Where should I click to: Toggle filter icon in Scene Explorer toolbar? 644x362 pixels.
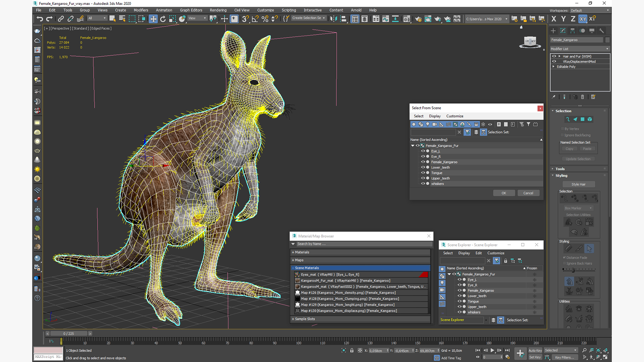coord(497,261)
